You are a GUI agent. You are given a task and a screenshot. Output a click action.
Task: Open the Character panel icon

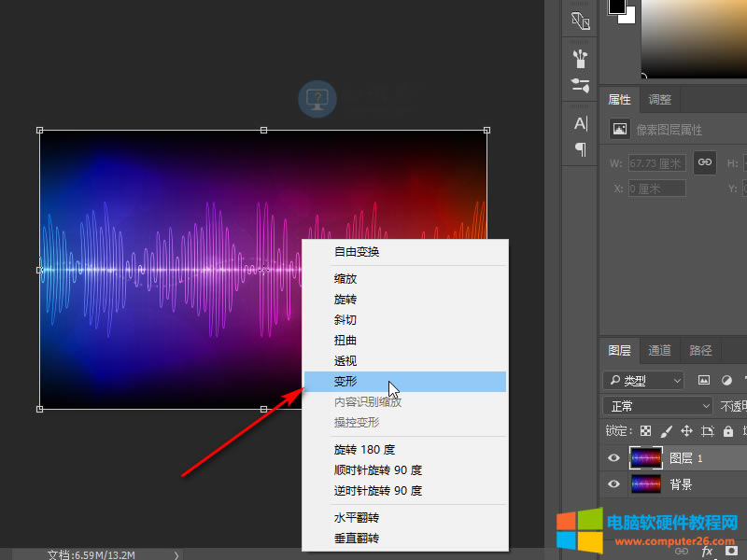tap(580, 124)
